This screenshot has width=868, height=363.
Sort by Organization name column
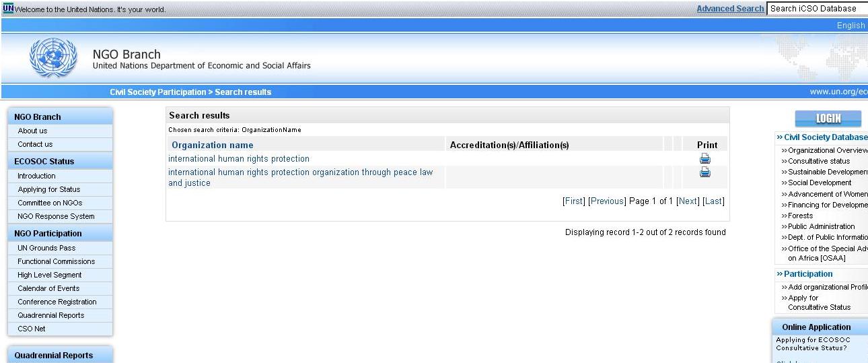point(213,145)
